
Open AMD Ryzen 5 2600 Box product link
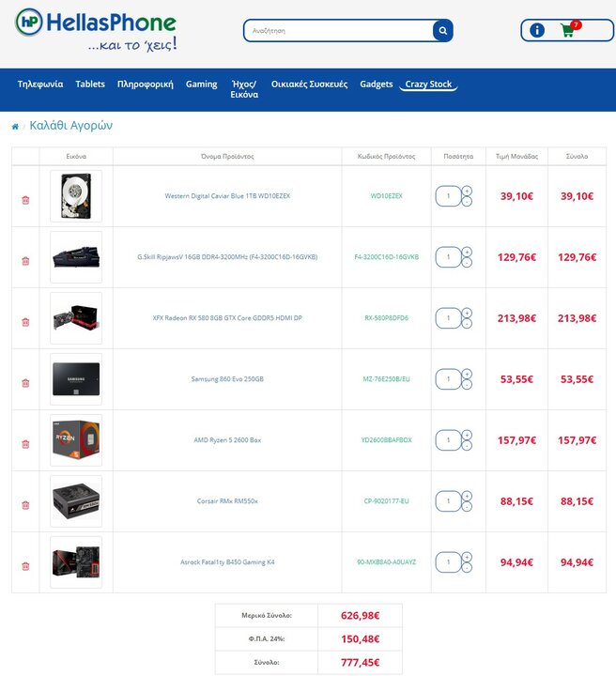pyautogui.click(x=227, y=439)
